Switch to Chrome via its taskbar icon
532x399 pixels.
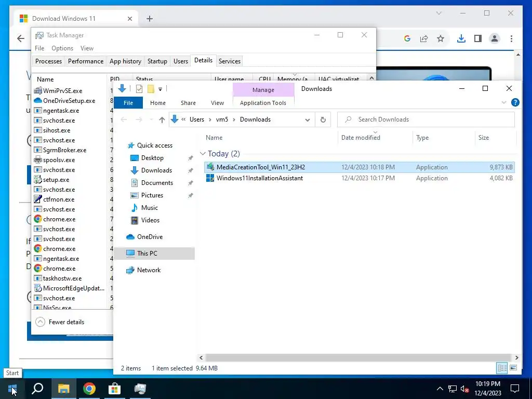[x=89, y=389]
